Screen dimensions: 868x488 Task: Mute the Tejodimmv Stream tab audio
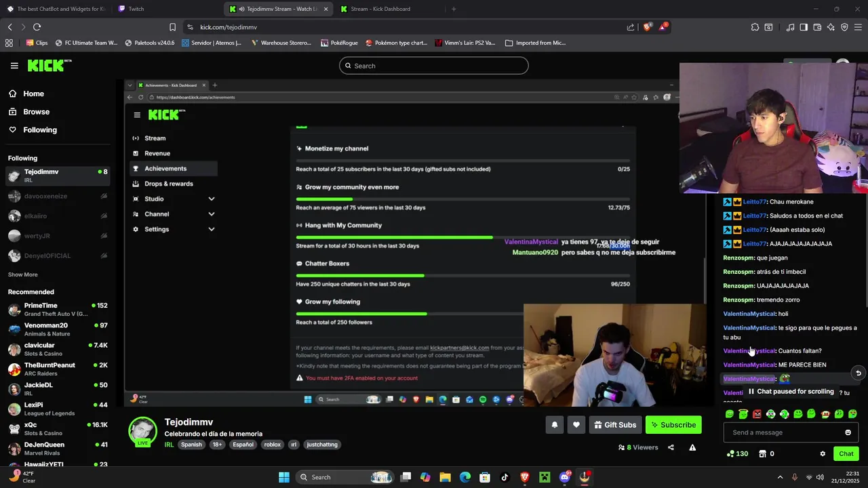coord(242,9)
